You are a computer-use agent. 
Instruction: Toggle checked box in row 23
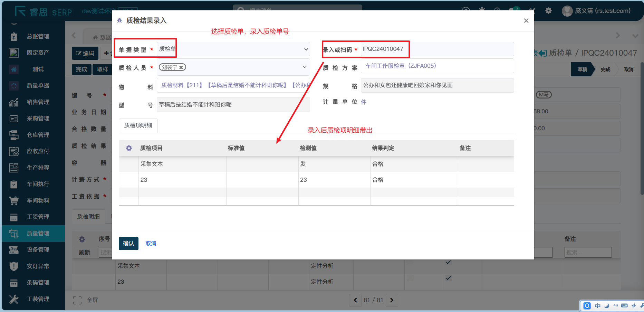[x=448, y=278]
